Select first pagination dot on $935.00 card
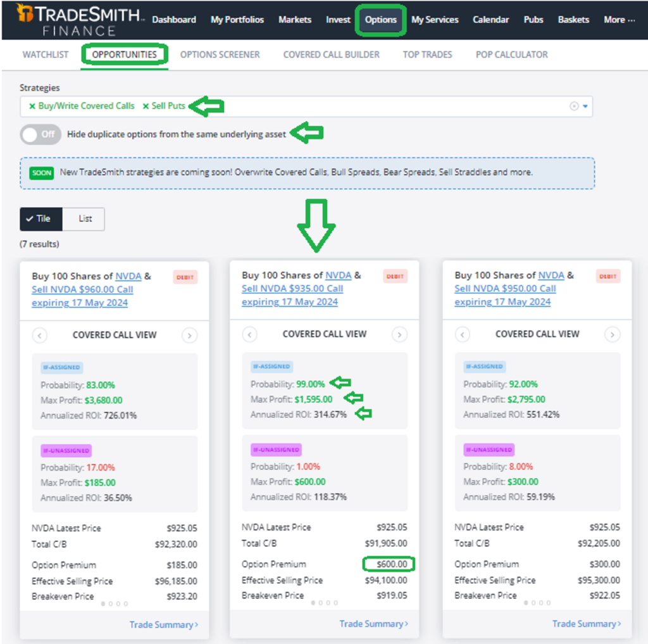648x644 pixels. click(x=313, y=603)
